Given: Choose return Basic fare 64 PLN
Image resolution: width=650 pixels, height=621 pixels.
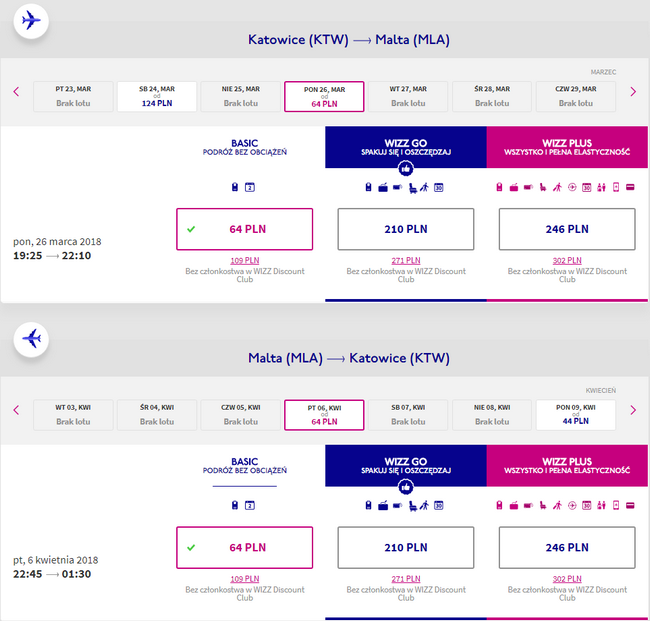Looking at the screenshot, I should pyautogui.click(x=245, y=548).
